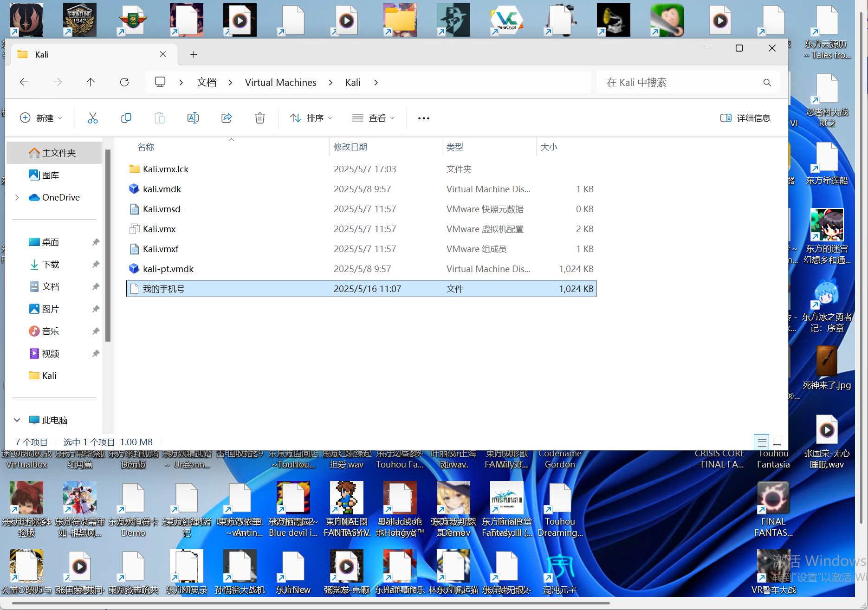Viewport: 868px width, 610px height.
Task: Click the Copy icon in Explorer toolbar
Action: pos(126,118)
